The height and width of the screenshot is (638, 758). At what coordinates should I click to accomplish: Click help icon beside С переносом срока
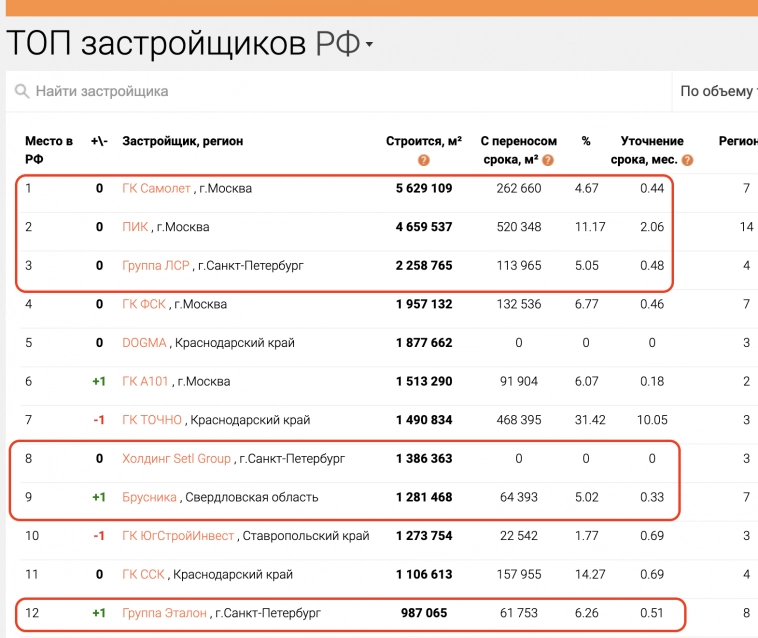(548, 160)
